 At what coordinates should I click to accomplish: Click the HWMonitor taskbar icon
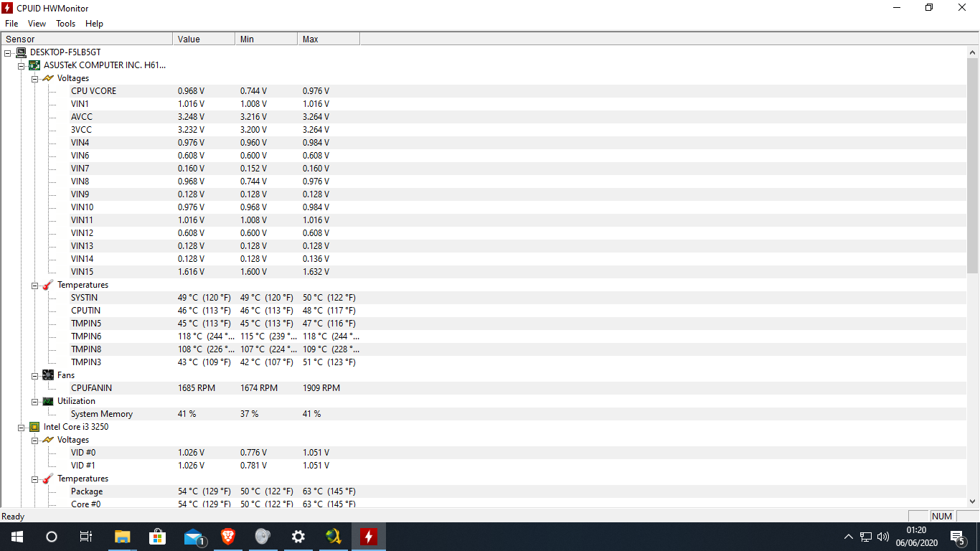[x=368, y=537]
